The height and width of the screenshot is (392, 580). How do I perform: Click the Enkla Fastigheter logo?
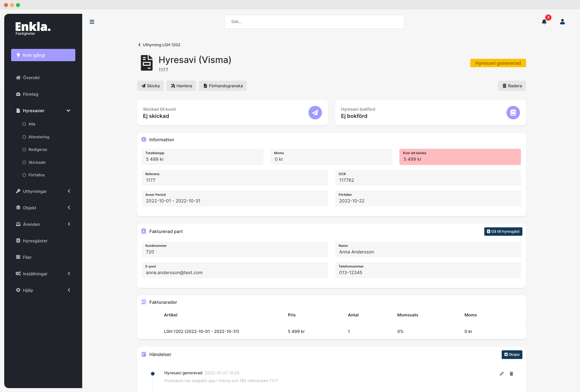[33, 28]
